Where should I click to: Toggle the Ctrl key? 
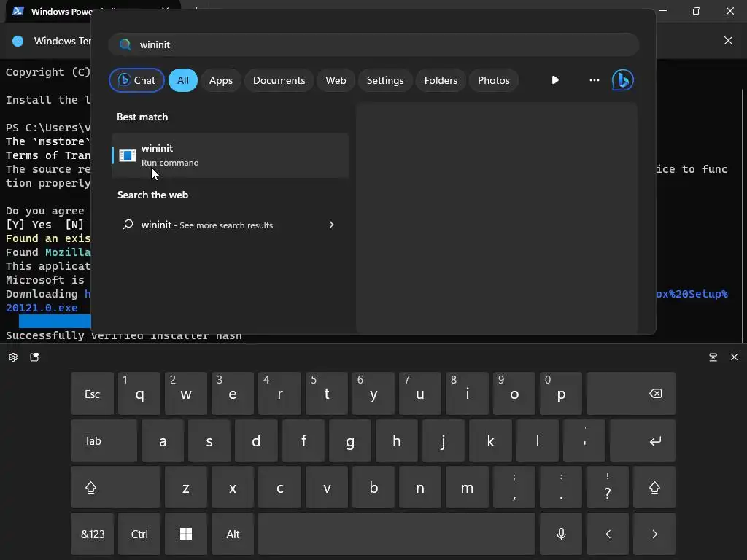click(x=139, y=534)
